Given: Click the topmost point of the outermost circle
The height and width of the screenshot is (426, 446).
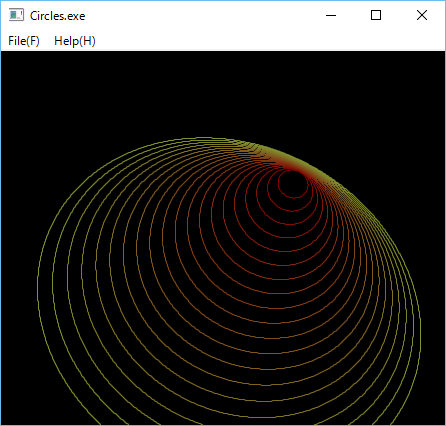Looking at the screenshot, I should [202, 137].
